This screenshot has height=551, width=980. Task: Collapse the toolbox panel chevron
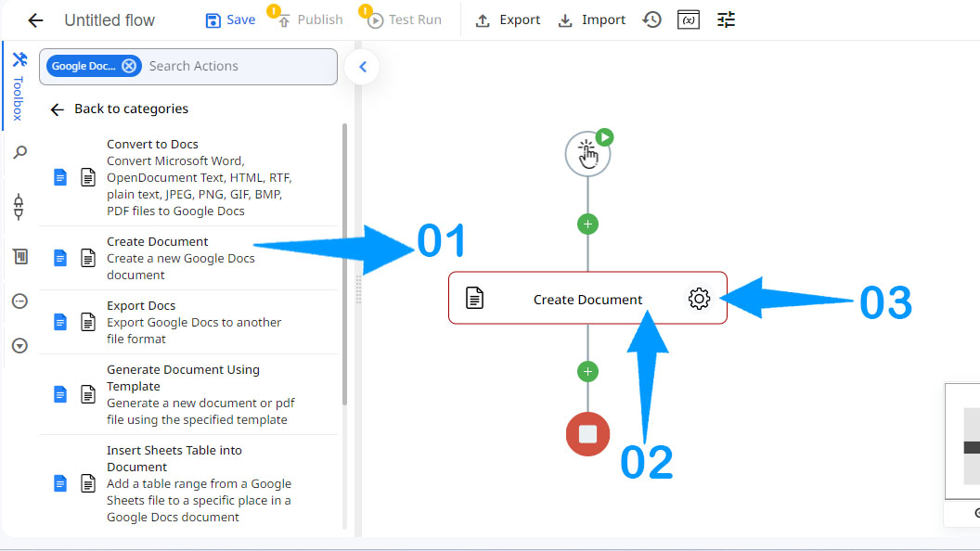[363, 67]
